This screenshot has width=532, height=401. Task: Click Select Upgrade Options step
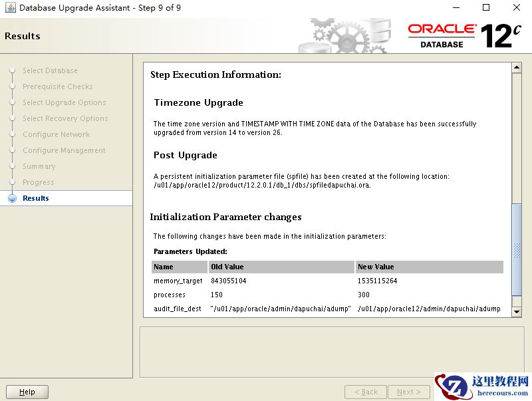[x=64, y=102]
